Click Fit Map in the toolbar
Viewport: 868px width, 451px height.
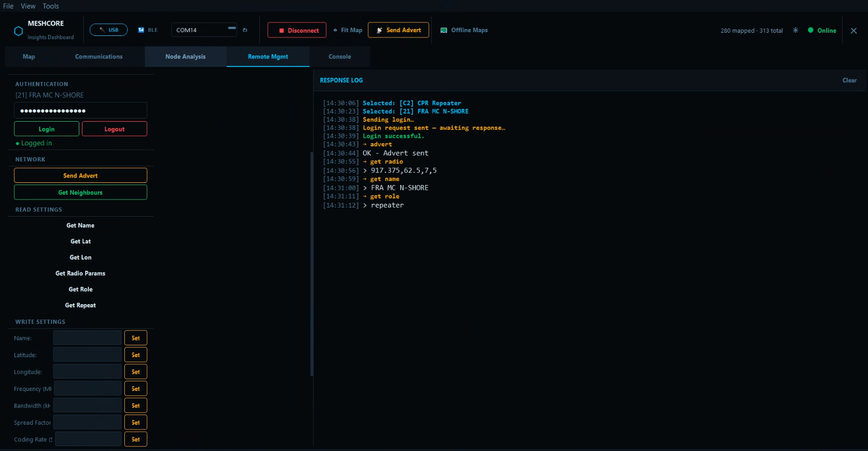[347, 30]
